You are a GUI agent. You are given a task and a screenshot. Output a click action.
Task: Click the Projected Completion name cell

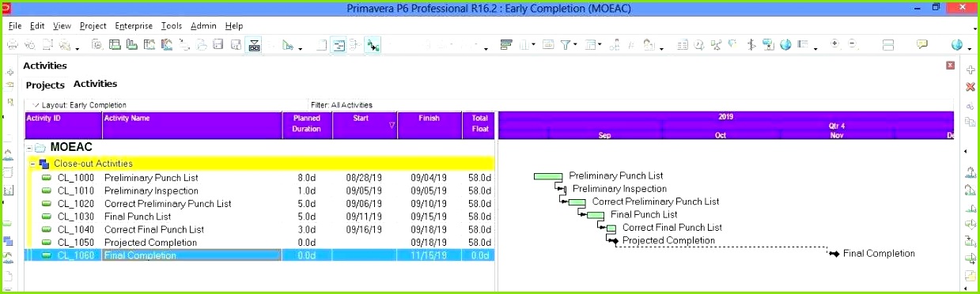pyautogui.click(x=192, y=243)
